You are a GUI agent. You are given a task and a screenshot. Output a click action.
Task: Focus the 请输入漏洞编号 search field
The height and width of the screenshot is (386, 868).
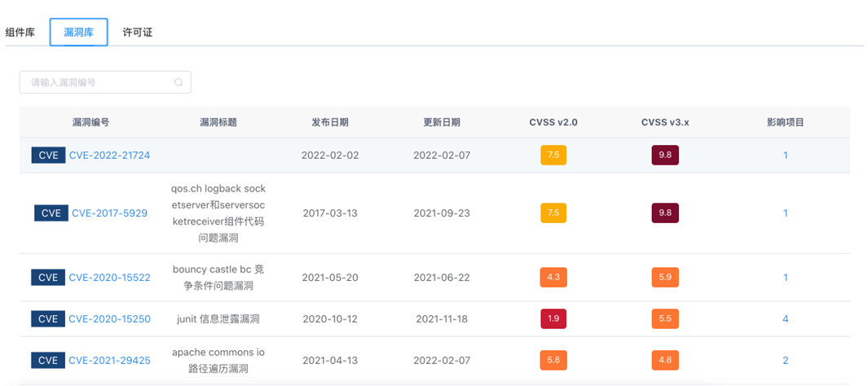(x=105, y=82)
